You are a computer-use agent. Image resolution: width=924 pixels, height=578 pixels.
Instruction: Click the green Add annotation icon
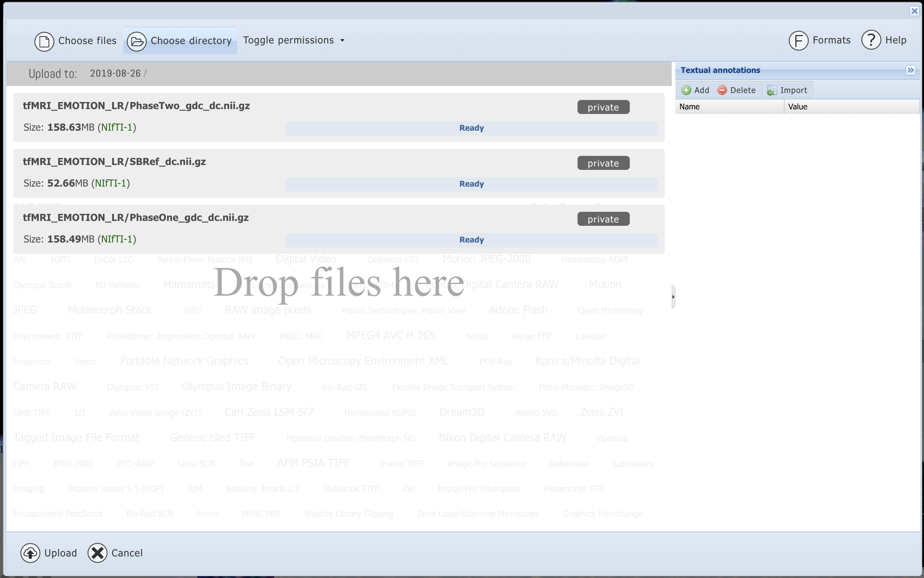(x=686, y=90)
